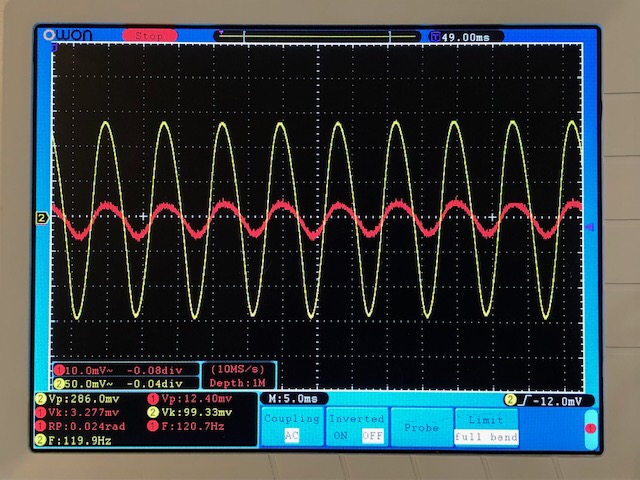Screen dimensions: 640x480
Task: Click the rising edge trigger icon
Action: pos(524,401)
